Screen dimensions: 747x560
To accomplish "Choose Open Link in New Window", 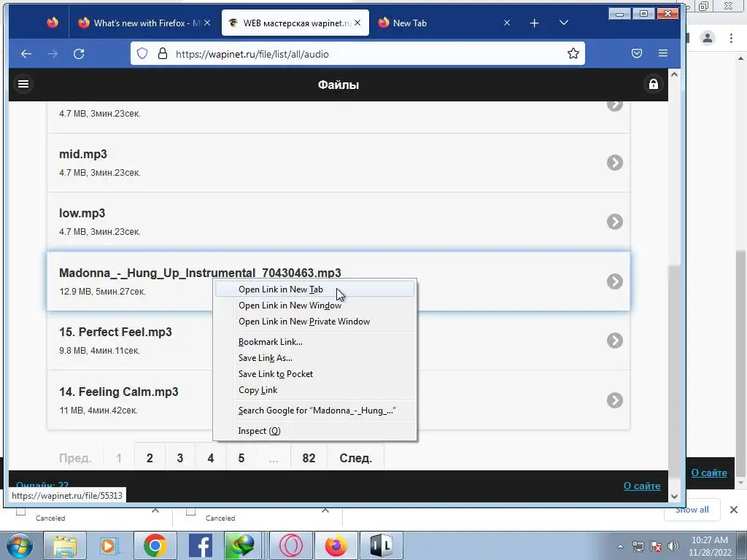I will pos(314,306).
